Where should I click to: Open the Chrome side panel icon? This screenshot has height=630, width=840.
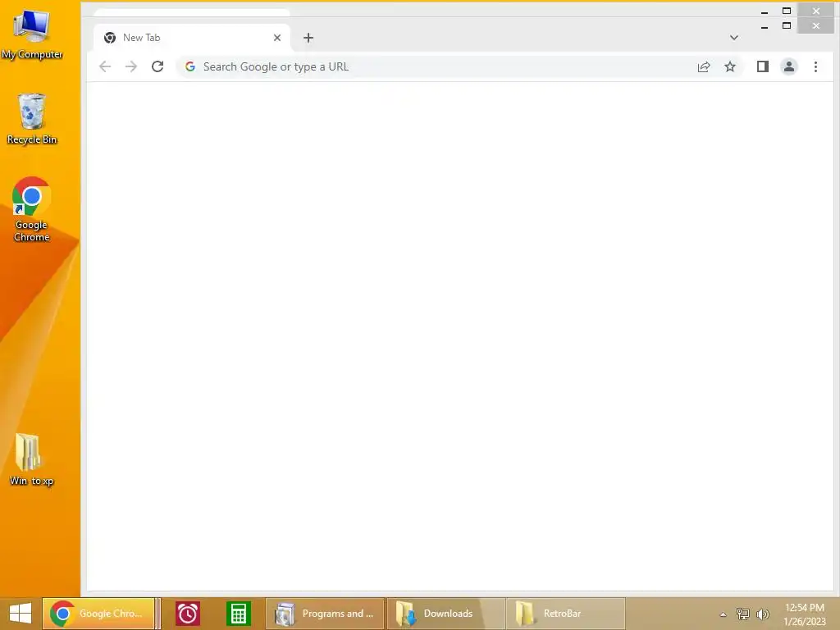762,66
